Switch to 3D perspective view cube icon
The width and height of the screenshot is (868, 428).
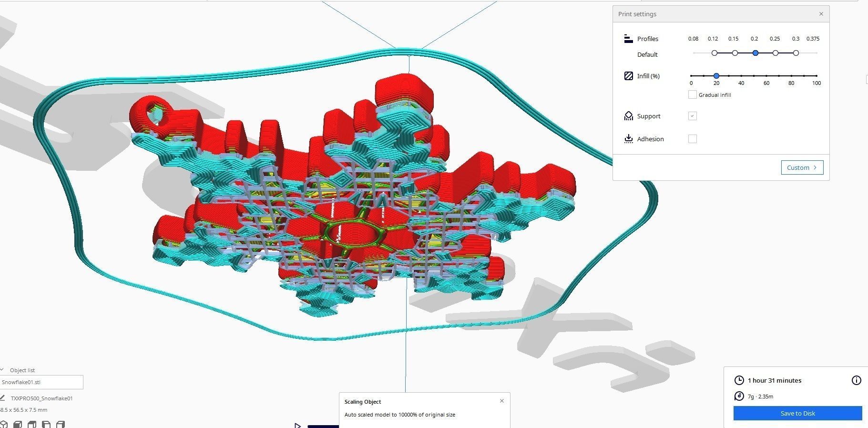pyautogui.click(x=3, y=424)
